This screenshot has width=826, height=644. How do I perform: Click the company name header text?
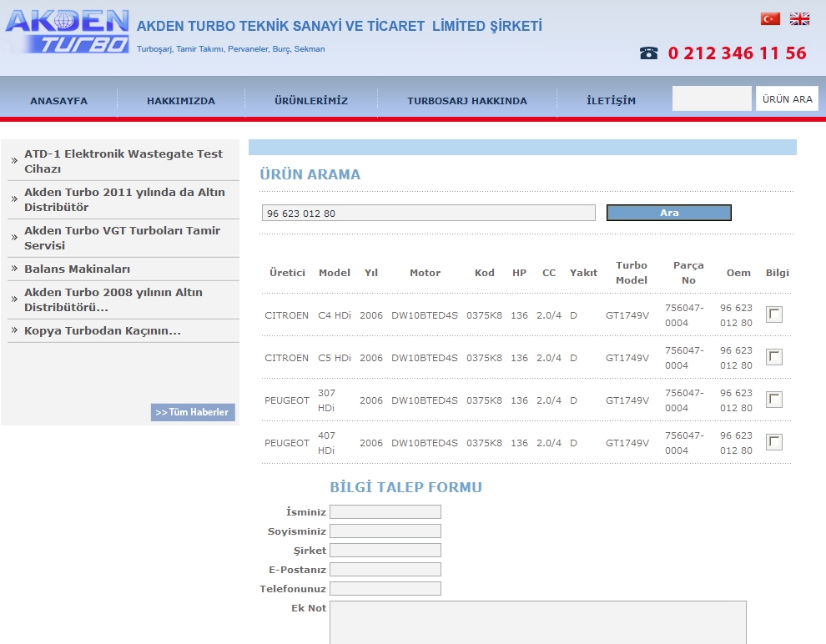340,26
